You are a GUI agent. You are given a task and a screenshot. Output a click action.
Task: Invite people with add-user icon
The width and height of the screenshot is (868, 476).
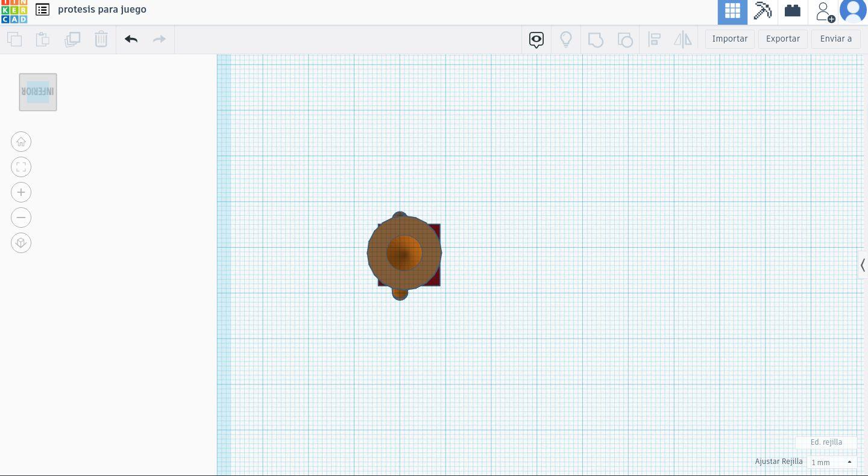[825, 12]
